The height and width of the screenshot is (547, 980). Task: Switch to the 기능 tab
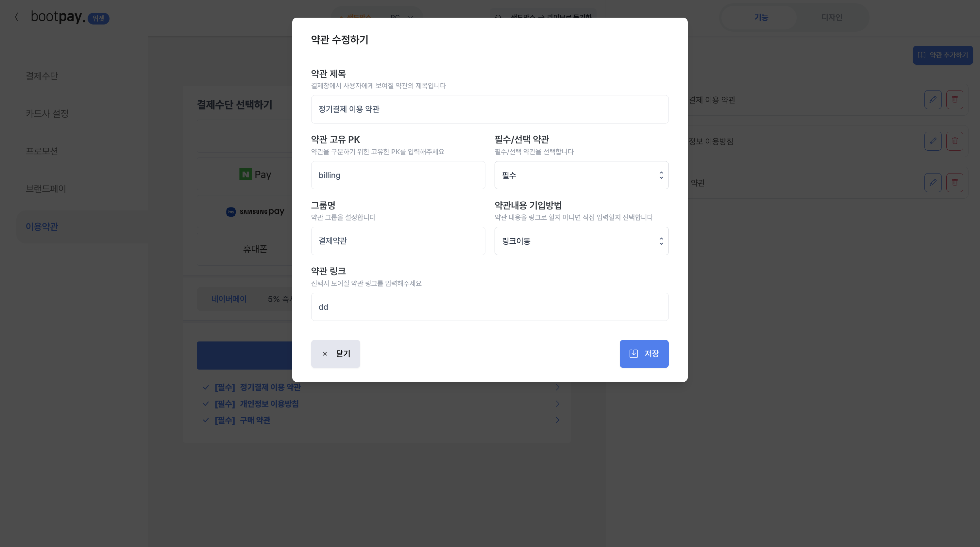click(x=762, y=17)
